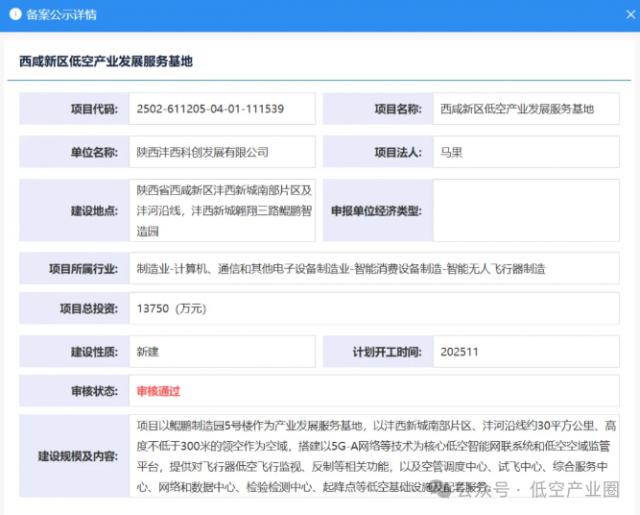The height and width of the screenshot is (515, 640).
Task: Select the 单位名称 field 陕西沣西科创发展有限公司
Action: click(x=222, y=152)
